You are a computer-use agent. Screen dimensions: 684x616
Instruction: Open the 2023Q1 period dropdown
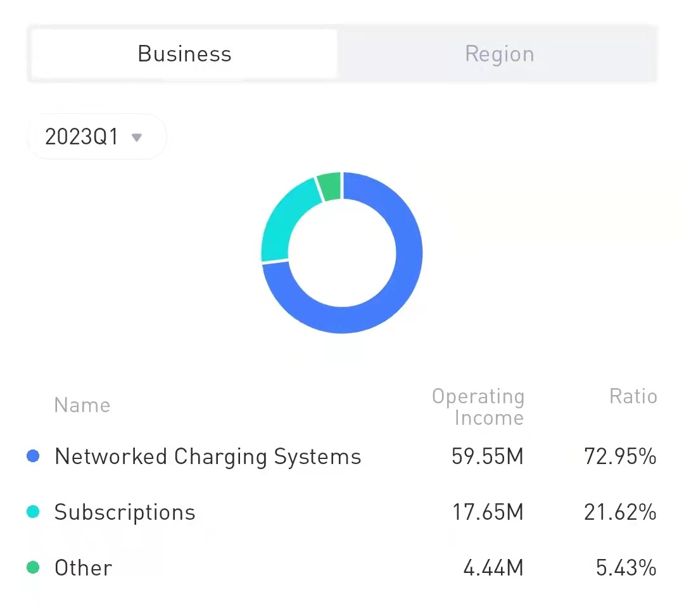pos(96,137)
